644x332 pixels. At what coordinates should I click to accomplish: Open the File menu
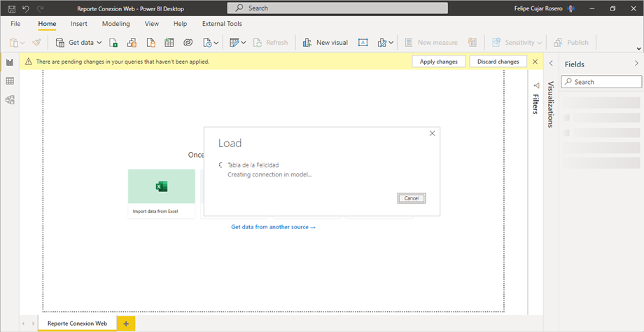[15, 24]
